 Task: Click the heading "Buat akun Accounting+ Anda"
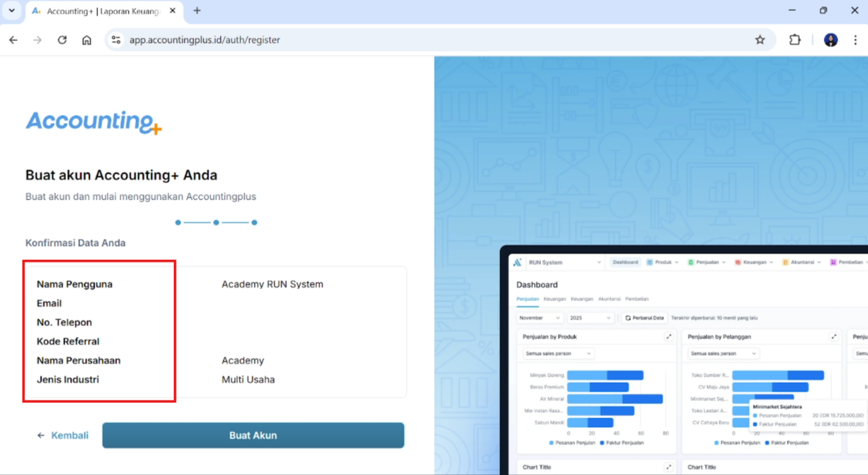click(x=121, y=175)
